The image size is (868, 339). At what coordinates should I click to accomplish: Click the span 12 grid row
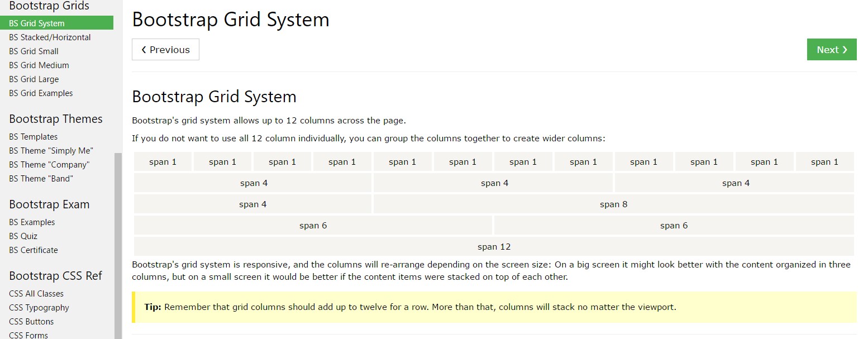[494, 246]
